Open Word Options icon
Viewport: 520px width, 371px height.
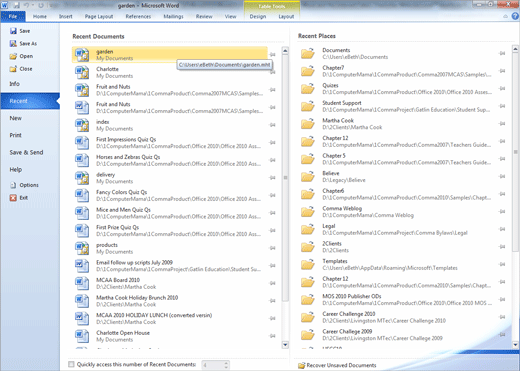click(x=13, y=185)
